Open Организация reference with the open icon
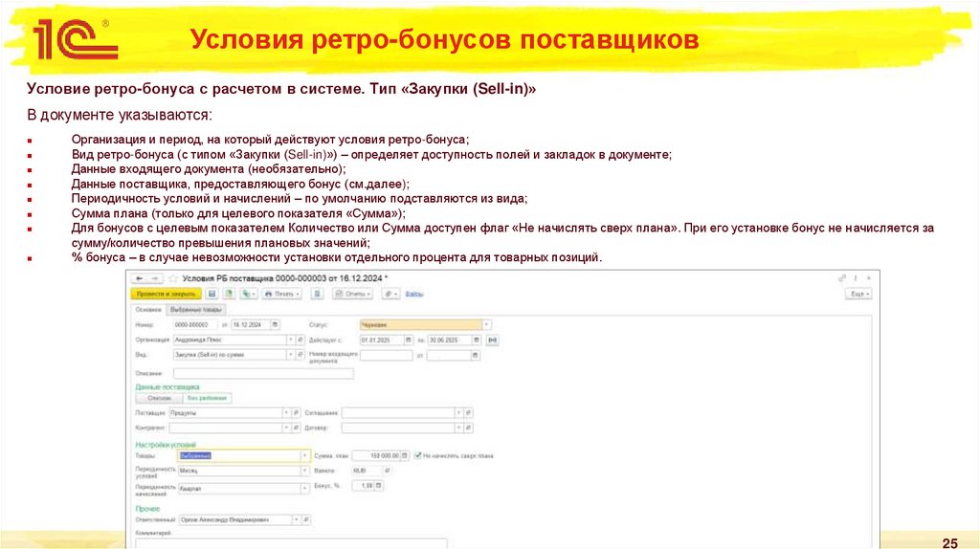This screenshot has height=549, width=980. click(300, 340)
